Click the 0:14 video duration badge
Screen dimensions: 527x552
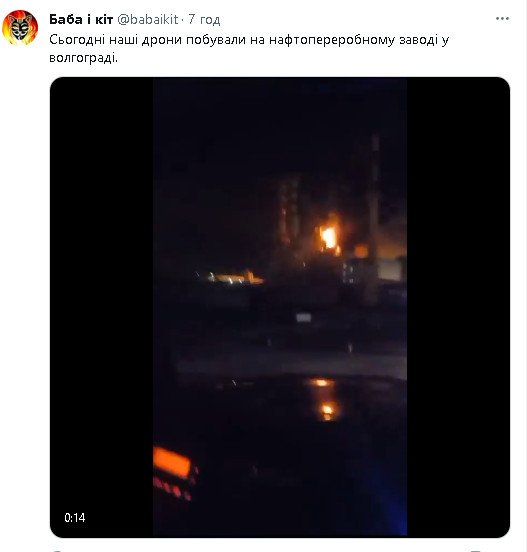[x=75, y=518]
